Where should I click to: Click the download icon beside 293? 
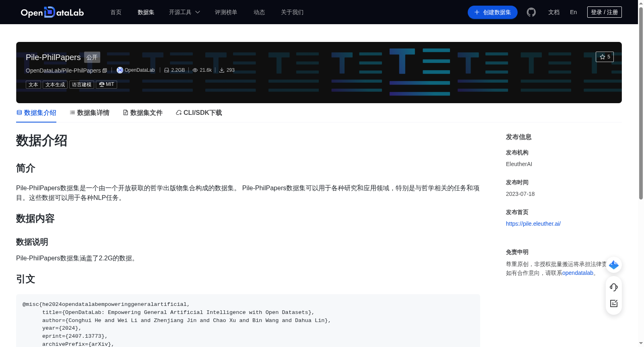[222, 70]
